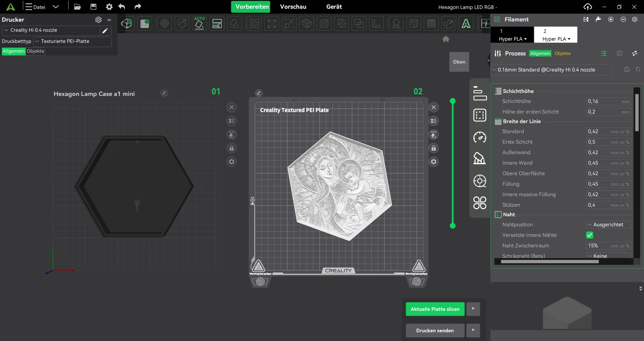
Task: Remove plate 02 with its X icon
Action: point(434,108)
